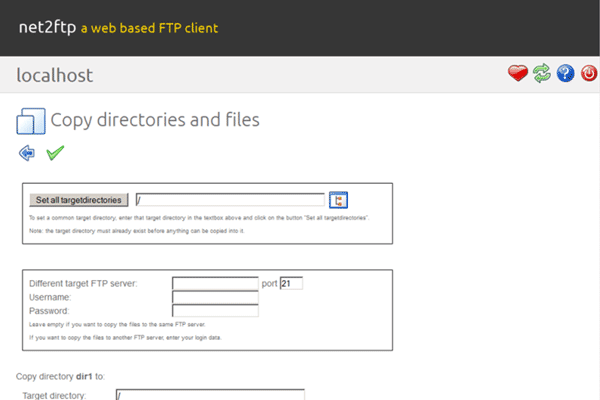
Task: Click the Copy directories and files heading
Action: [x=155, y=120]
